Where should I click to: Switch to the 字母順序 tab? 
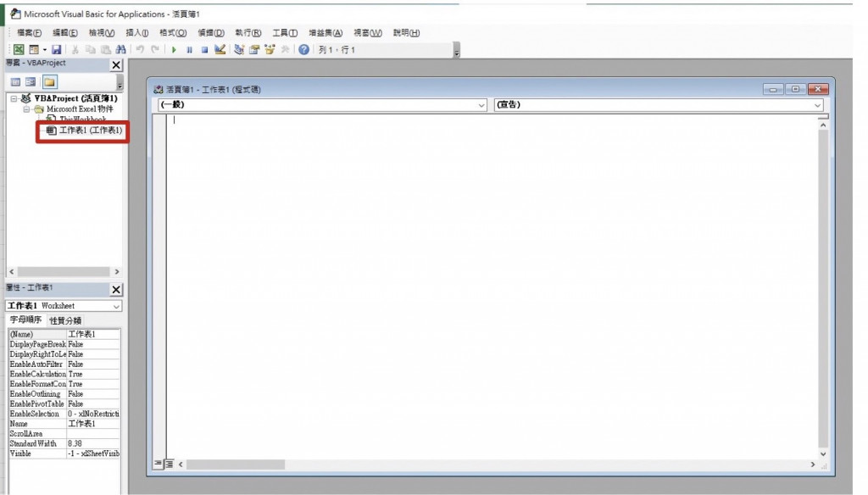tap(25, 320)
